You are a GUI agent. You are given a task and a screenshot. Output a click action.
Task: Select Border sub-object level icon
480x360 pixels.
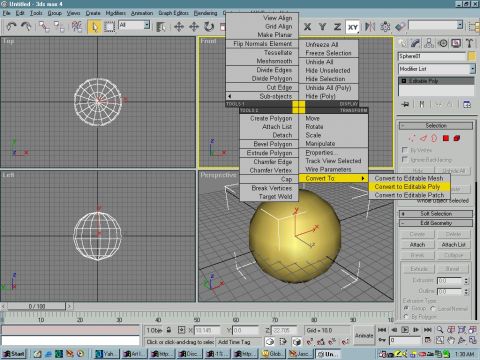click(434, 138)
